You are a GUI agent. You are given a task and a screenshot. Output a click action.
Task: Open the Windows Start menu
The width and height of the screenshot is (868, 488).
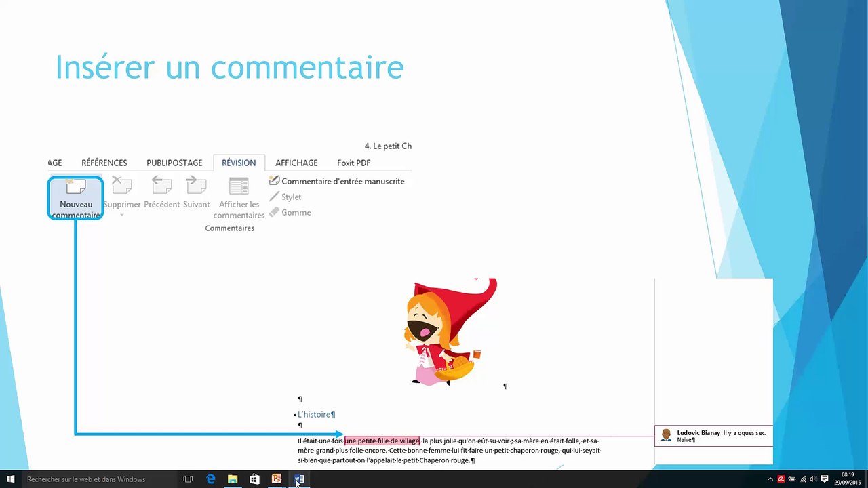point(10,479)
